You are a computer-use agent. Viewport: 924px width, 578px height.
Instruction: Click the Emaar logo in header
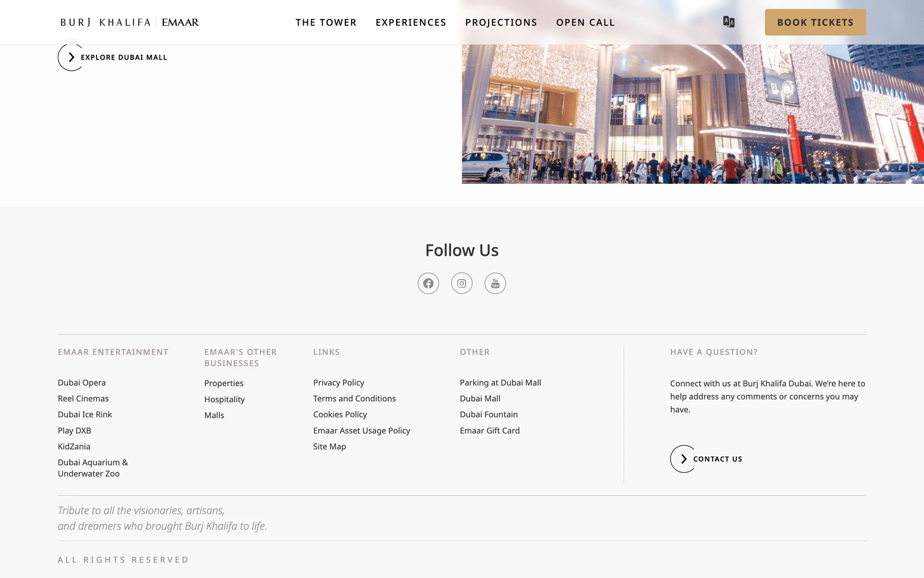click(x=180, y=23)
